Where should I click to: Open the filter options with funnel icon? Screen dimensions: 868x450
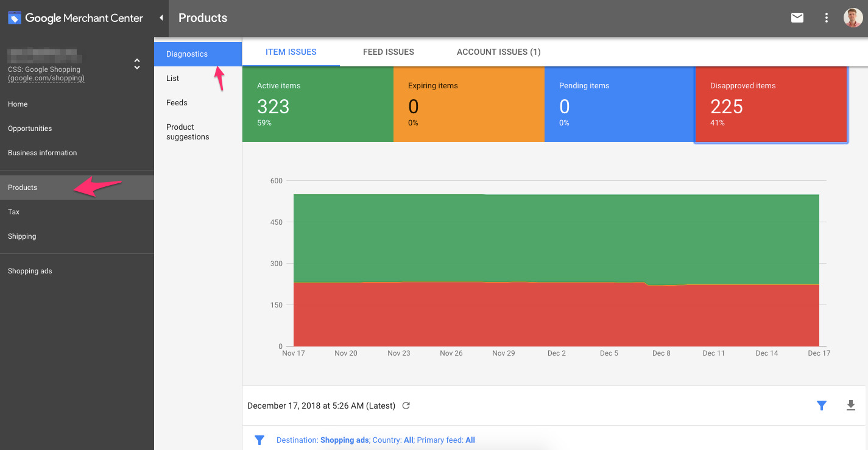tap(821, 405)
